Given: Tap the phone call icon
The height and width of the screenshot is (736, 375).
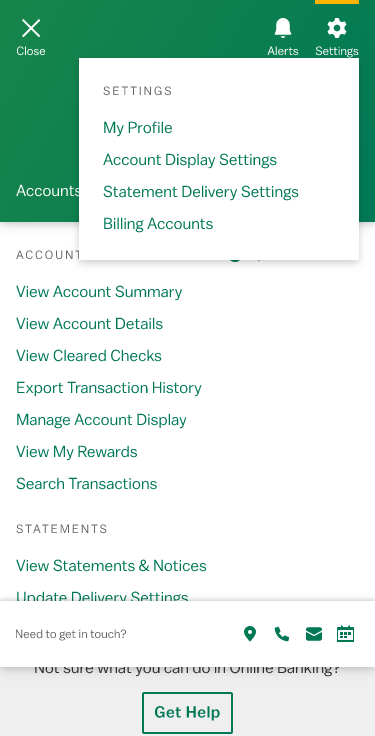Looking at the screenshot, I should point(282,634).
